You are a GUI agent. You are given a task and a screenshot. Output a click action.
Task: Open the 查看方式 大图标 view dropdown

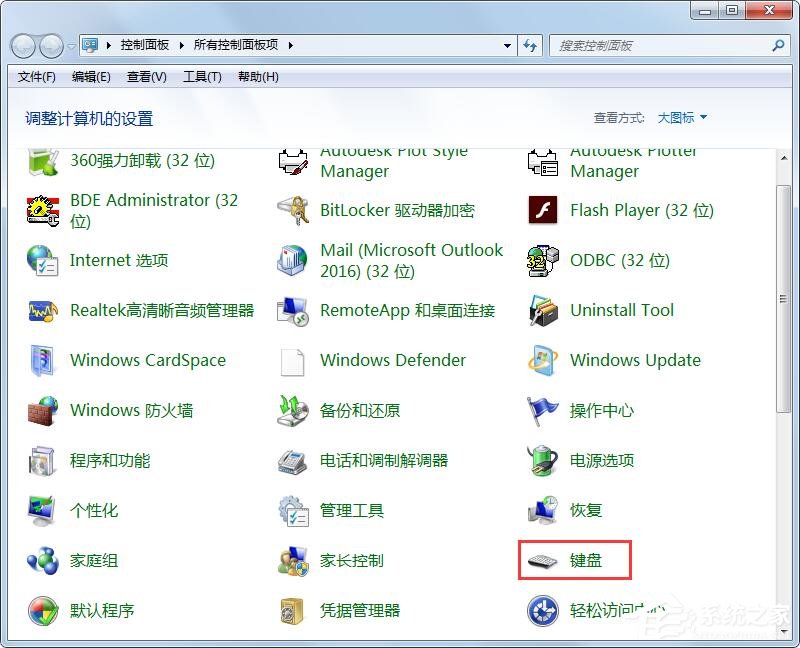coord(681,116)
